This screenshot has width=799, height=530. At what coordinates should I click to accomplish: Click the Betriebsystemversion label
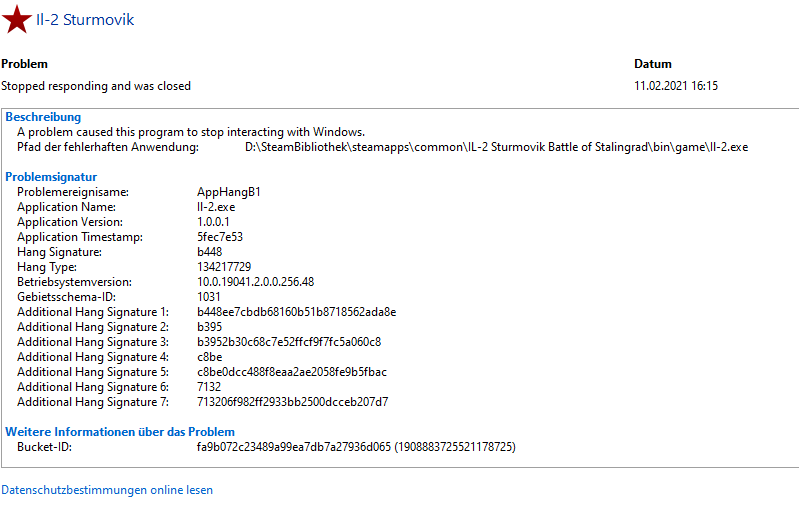[x=74, y=282]
